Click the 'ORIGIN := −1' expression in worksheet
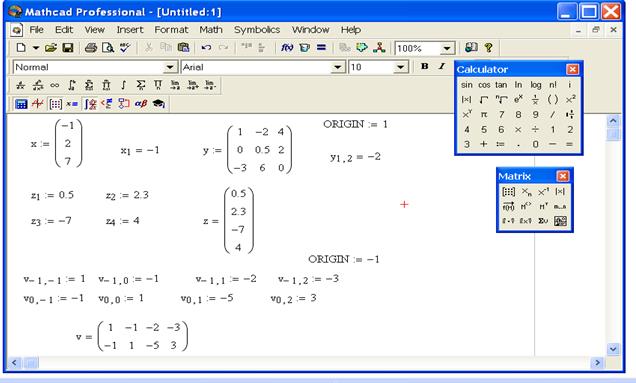 pos(344,259)
